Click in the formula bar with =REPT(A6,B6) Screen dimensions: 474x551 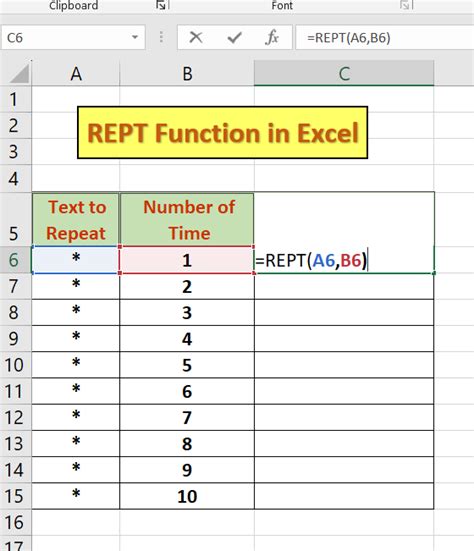385,37
